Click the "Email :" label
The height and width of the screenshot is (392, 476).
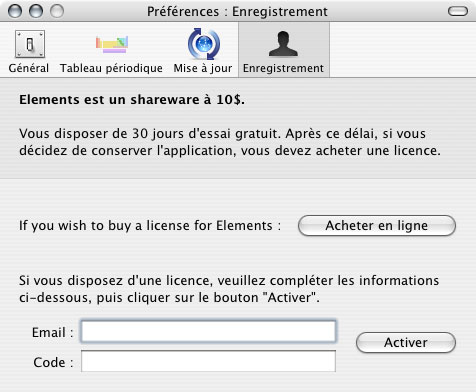click(52, 332)
